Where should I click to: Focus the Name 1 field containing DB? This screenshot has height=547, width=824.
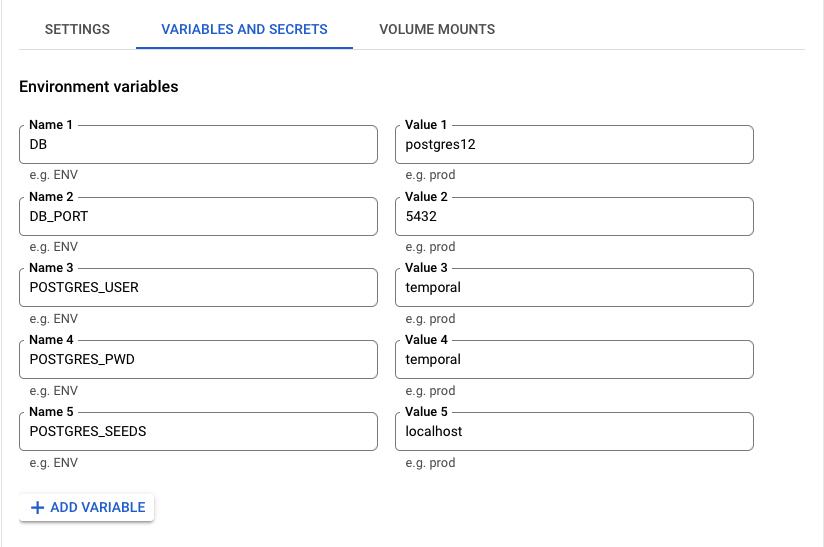pyautogui.click(x=198, y=145)
